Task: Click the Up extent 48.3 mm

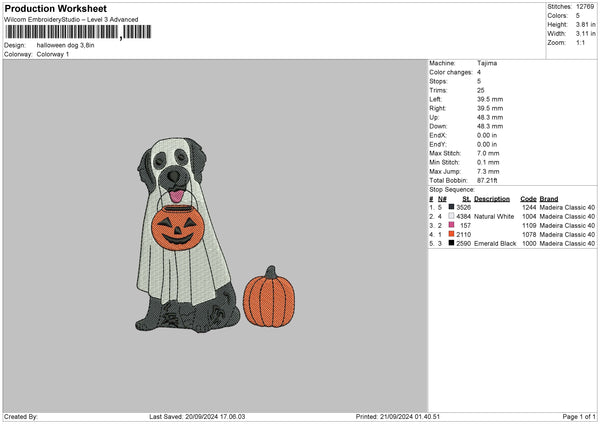Action: 490,117
